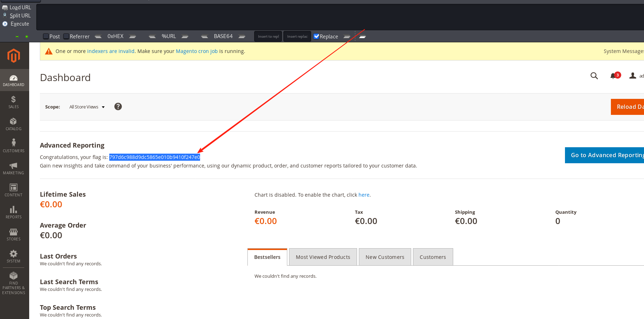Open the Sales sidebar menu
The width and height of the screenshot is (644, 319).
pos(14,102)
